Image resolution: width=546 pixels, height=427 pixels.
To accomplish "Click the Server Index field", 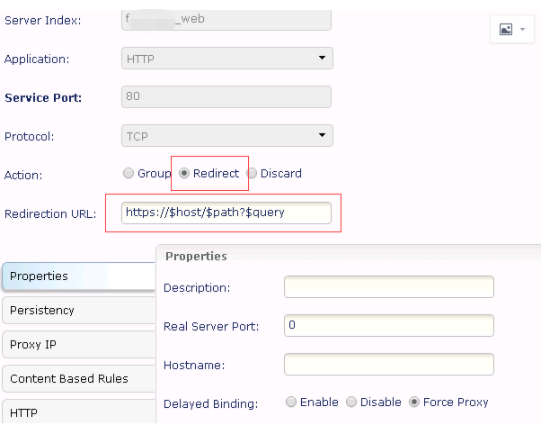I will (226, 20).
